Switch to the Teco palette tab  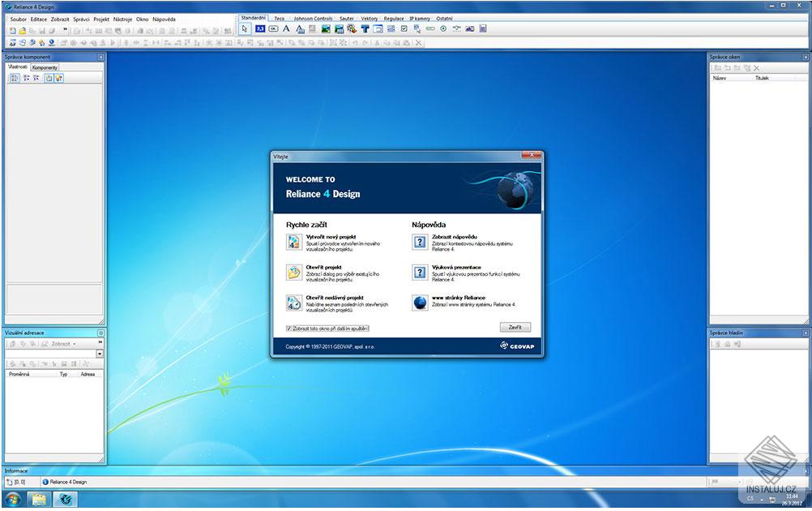click(x=279, y=18)
